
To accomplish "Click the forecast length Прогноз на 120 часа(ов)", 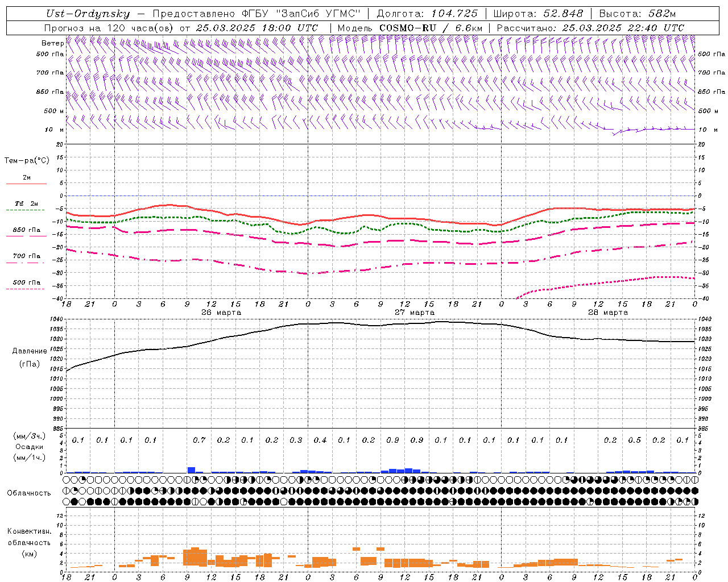I will pos(109,28).
